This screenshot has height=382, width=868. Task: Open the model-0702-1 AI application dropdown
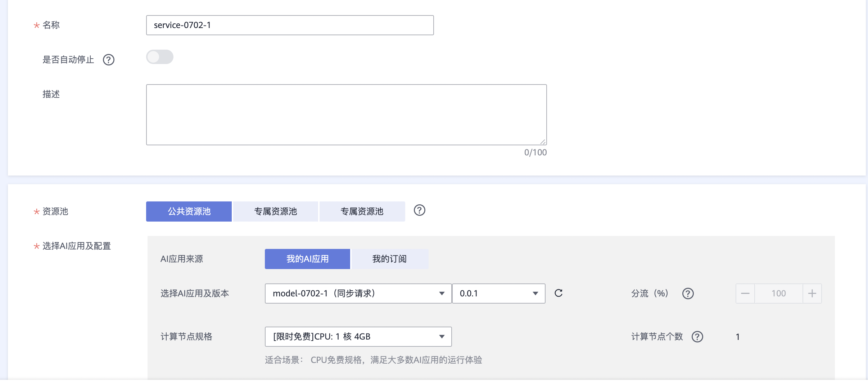358,294
